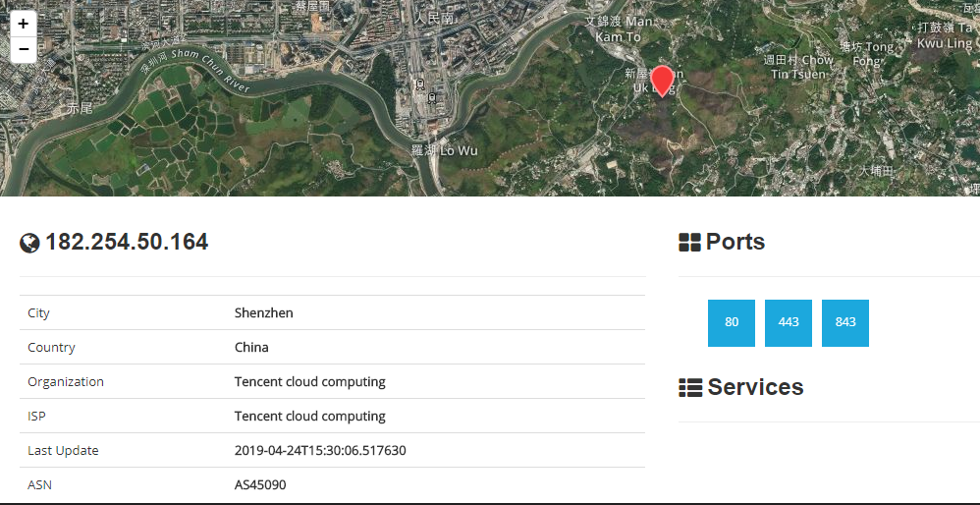Click the Country row value China

pos(251,347)
